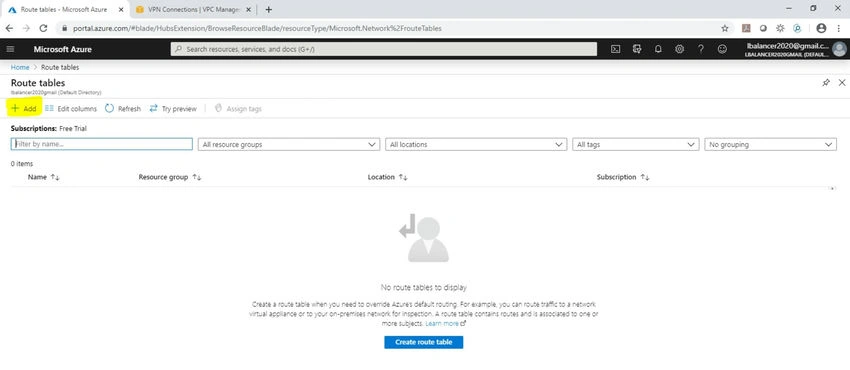Click the Add button with plus icon

click(24, 108)
